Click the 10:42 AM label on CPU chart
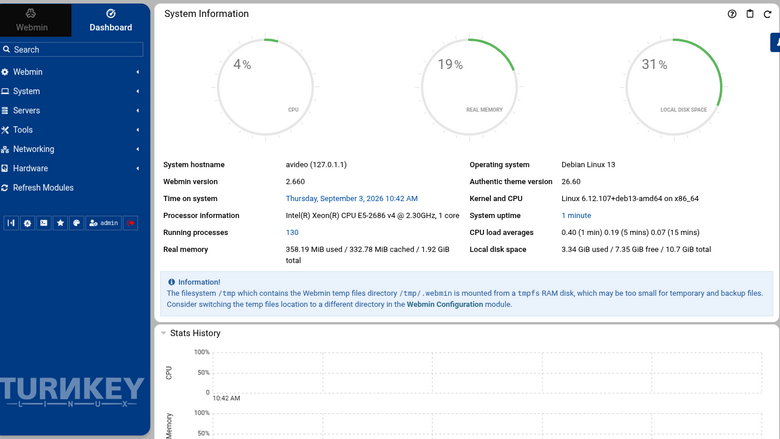This screenshot has width=780, height=439. point(226,398)
